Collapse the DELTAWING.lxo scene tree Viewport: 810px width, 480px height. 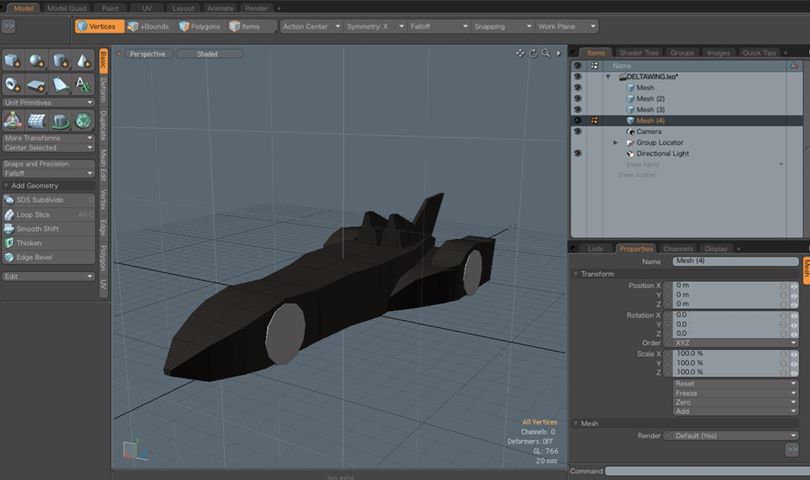tap(608, 76)
